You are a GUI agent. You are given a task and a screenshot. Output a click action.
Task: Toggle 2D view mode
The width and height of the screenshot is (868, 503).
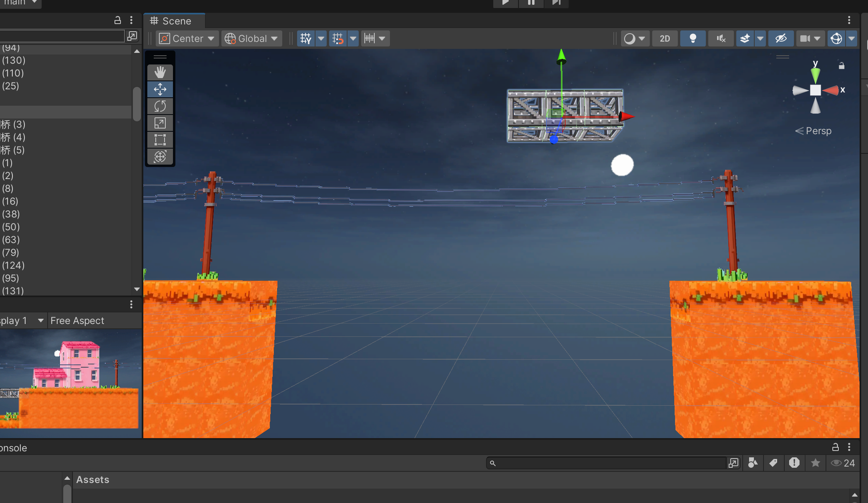click(665, 38)
